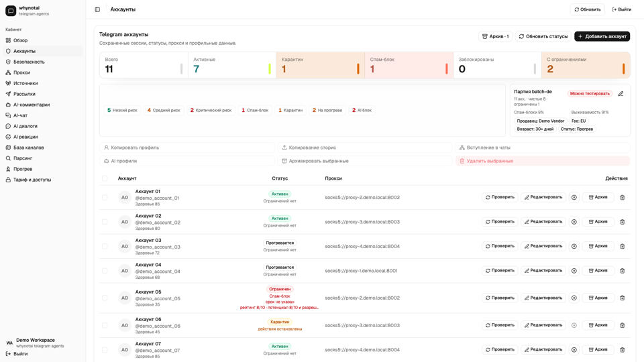Click Обновить in top bar
The width and height of the screenshot is (644, 362).
tap(588, 9)
